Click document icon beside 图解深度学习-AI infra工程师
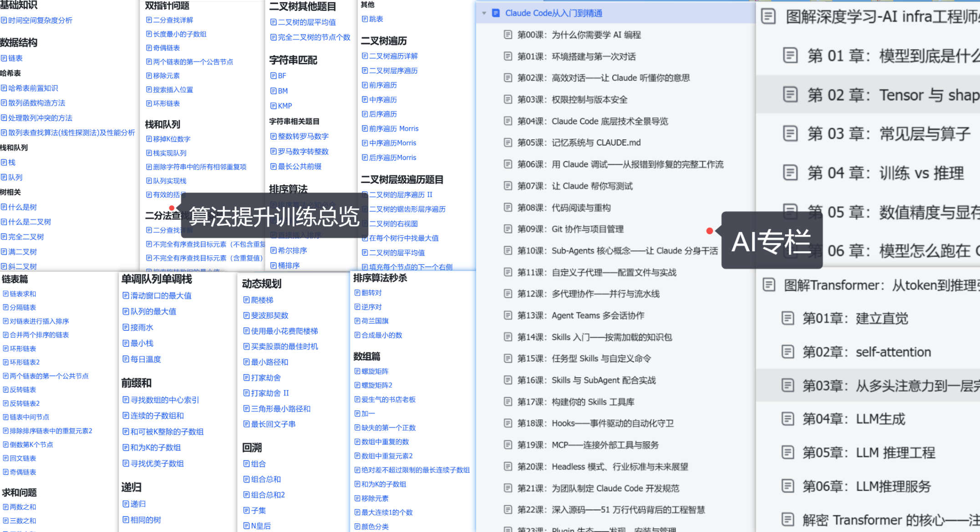Viewport: 980px width, 532px height. pos(769,17)
